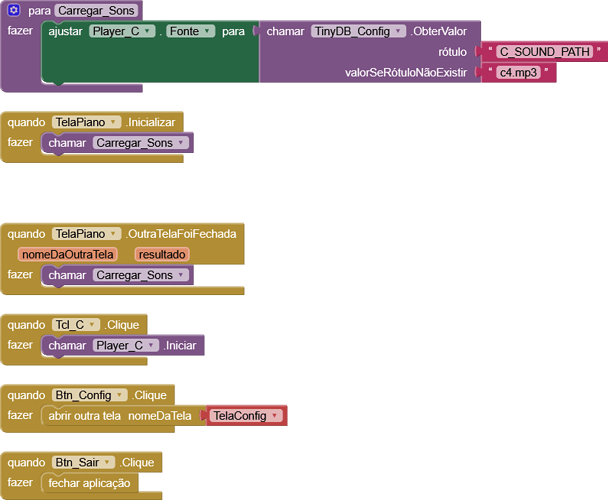This screenshot has height=500, width=608.
Task: Open TelaPiano dropdown in the OutraTelaFoiFechada block
Action: (114, 234)
